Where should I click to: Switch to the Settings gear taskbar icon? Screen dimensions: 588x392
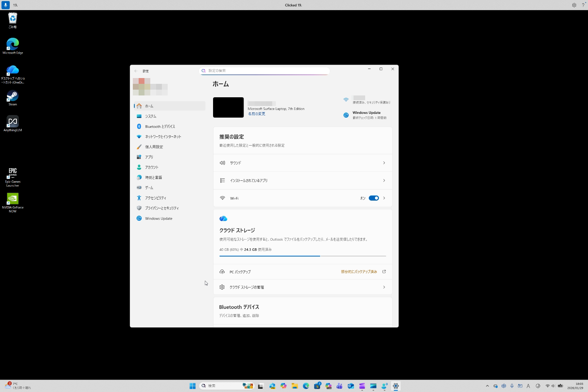tap(396, 386)
